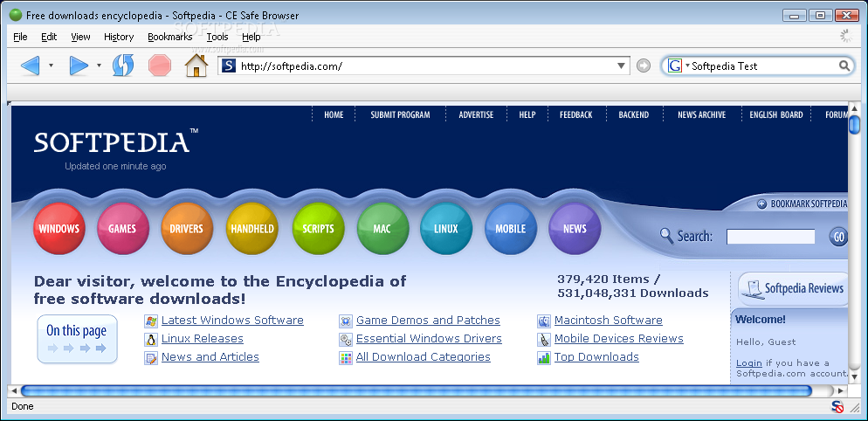The image size is (868, 421).
Task: Open the purple NEWS category ball
Action: pyautogui.click(x=575, y=228)
